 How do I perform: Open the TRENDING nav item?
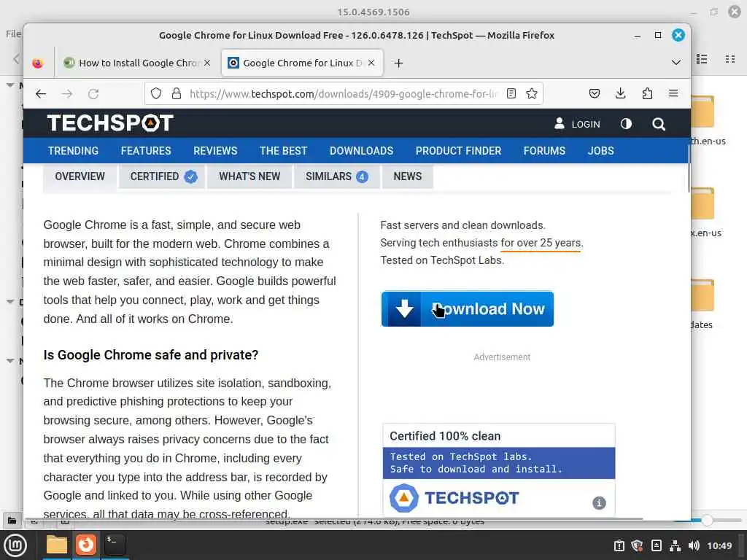pos(74,150)
